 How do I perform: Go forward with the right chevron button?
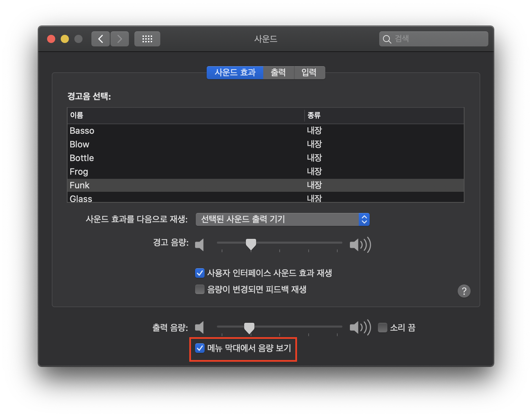tap(120, 39)
